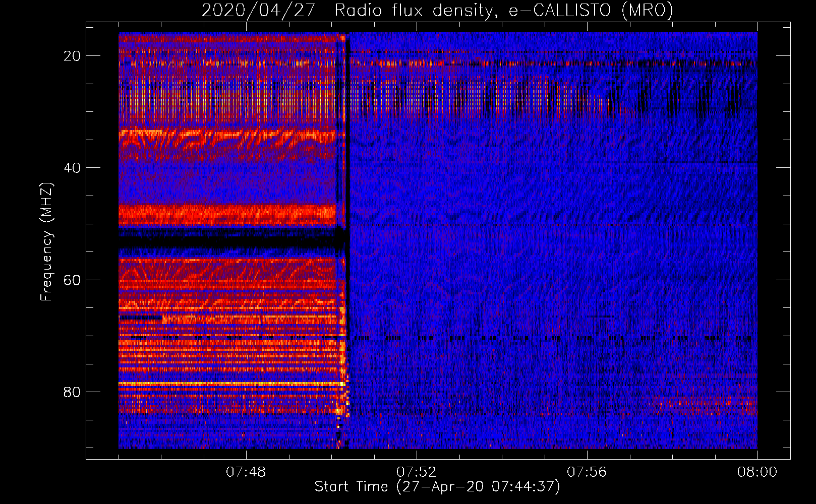Click the '07:48' time tick label
This screenshot has height=504, width=816.
[x=246, y=472]
